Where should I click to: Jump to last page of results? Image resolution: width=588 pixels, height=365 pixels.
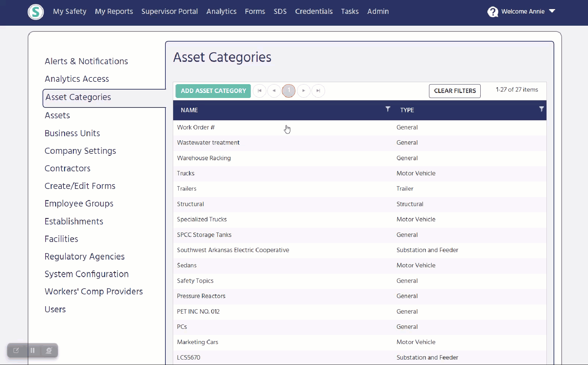coord(318,91)
